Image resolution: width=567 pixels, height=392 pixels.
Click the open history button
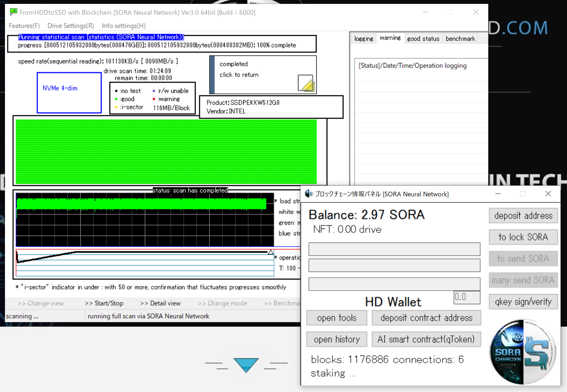tap(337, 339)
